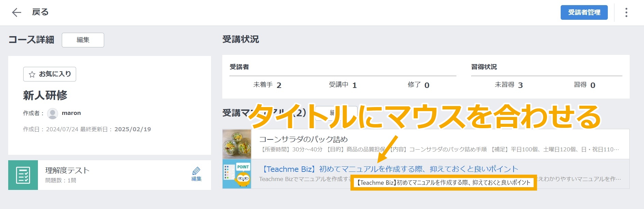Image resolution: width=644 pixels, height=209 pixels.
Task: Open the three-dot more options menu
Action: (626, 13)
